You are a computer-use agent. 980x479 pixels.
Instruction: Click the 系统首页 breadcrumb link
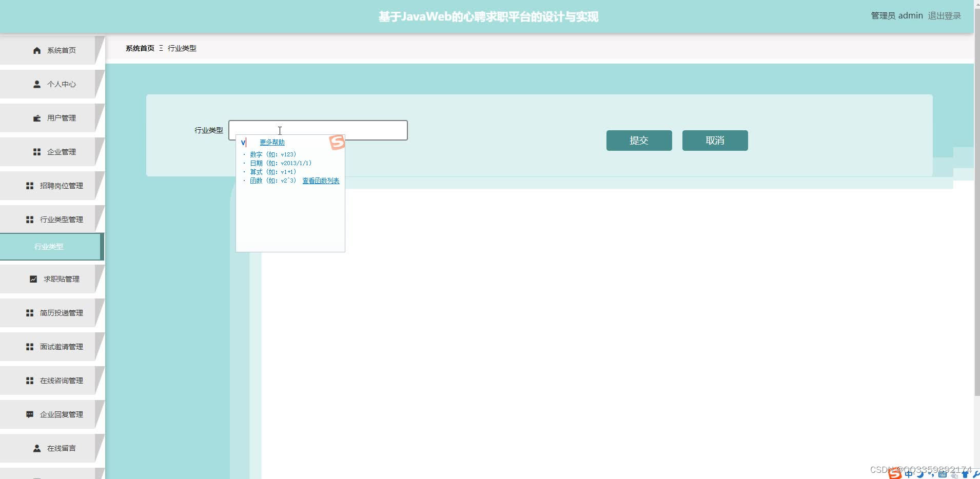(140, 48)
